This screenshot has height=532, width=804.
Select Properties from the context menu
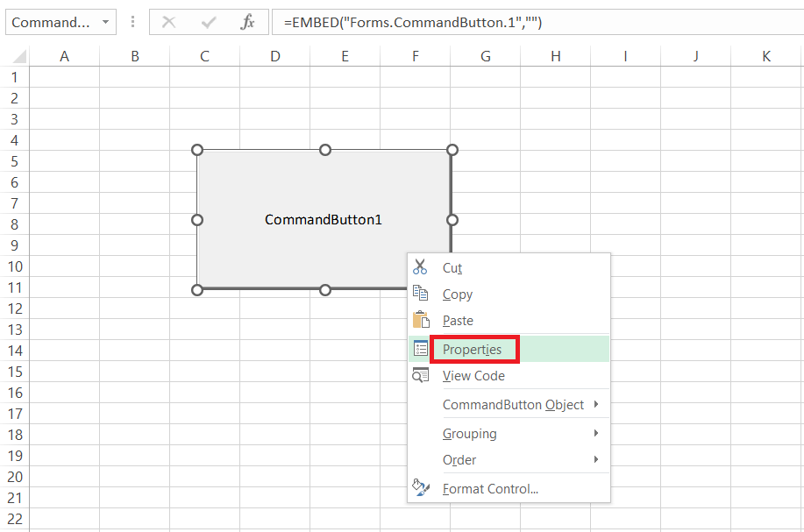coord(473,350)
